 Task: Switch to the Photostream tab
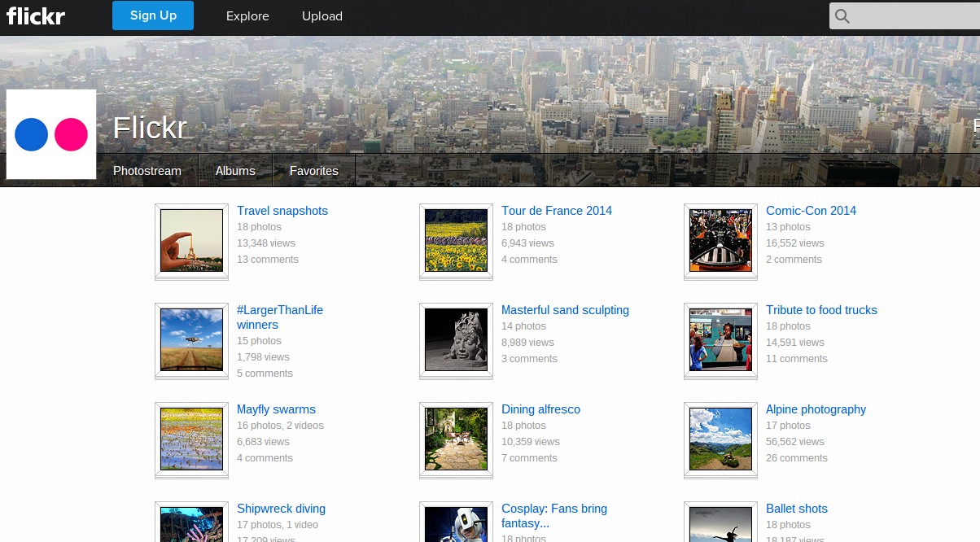[147, 171]
